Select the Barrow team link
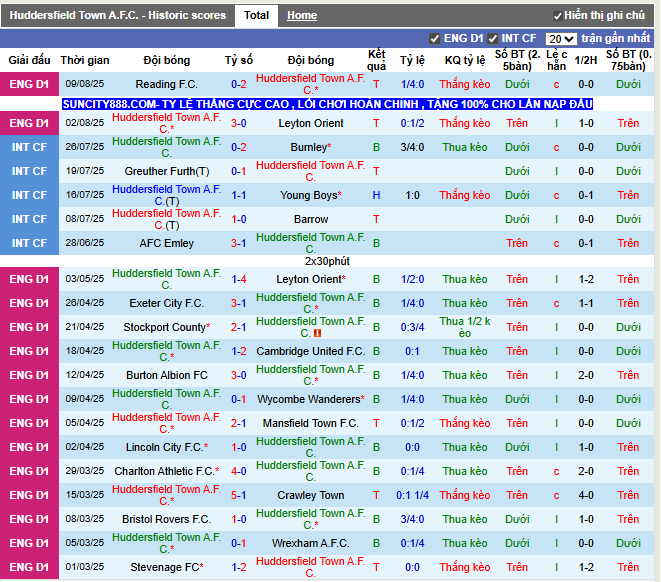 click(311, 220)
